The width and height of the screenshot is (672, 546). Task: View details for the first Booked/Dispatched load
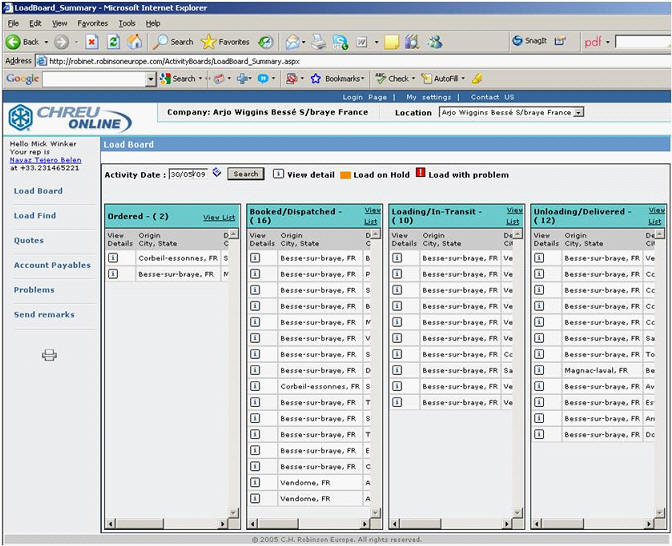coord(255,258)
